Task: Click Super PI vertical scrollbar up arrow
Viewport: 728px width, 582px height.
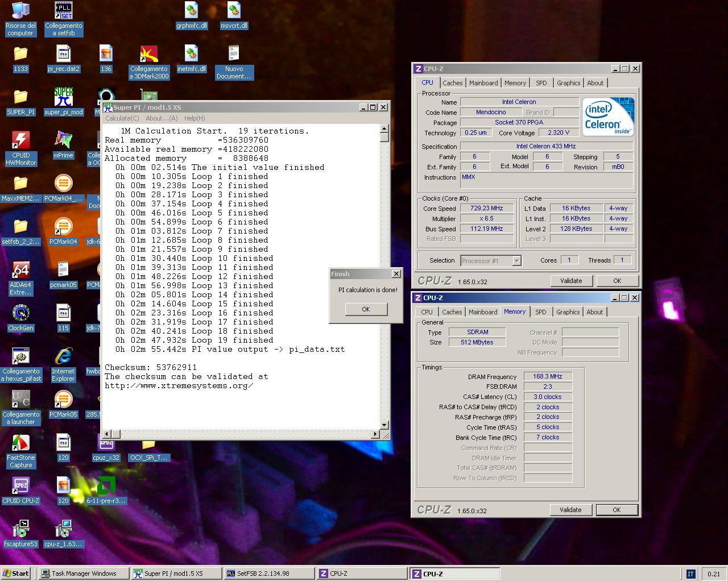Action: [x=384, y=128]
